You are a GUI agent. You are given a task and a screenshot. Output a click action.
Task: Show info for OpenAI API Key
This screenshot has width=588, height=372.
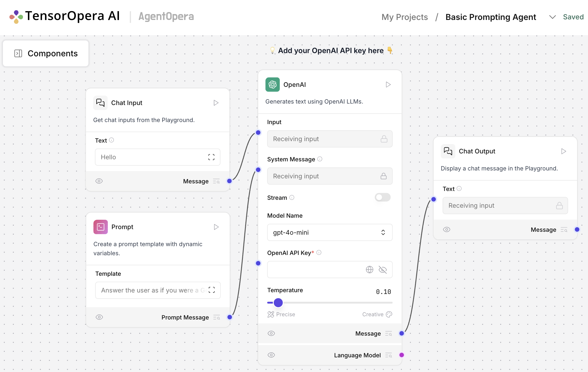pyautogui.click(x=319, y=252)
